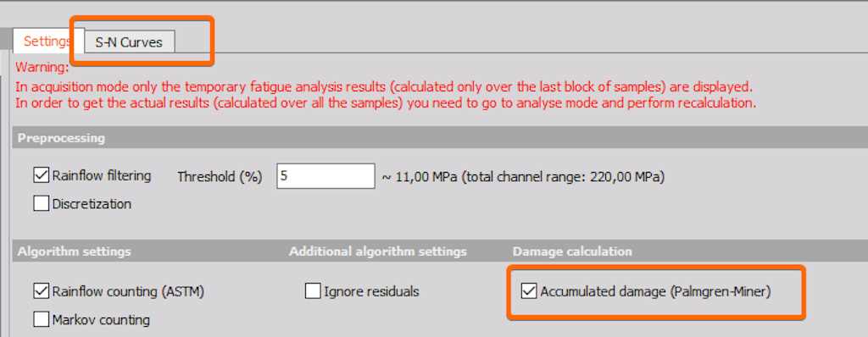Select the Settings tab
This screenshot has height=337, width=868.
pos(47,41)
